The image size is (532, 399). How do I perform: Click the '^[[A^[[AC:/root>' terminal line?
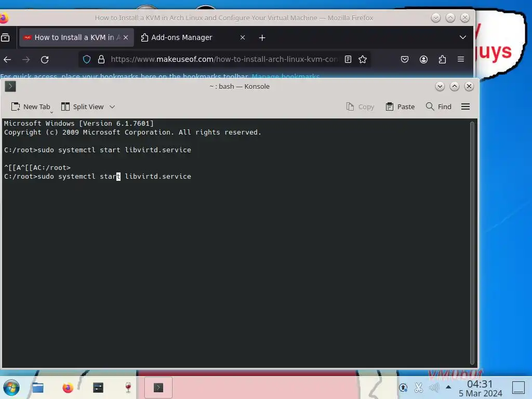[37, 168]
